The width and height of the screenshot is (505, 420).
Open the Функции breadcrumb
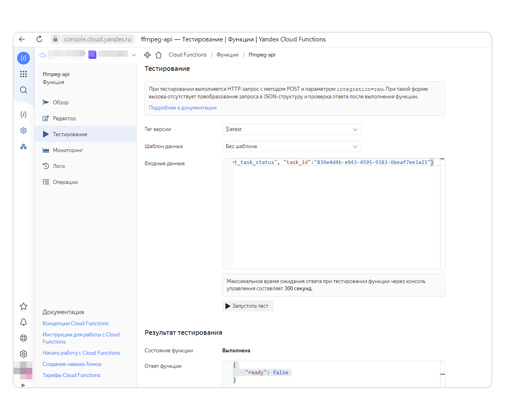(227, 55)
